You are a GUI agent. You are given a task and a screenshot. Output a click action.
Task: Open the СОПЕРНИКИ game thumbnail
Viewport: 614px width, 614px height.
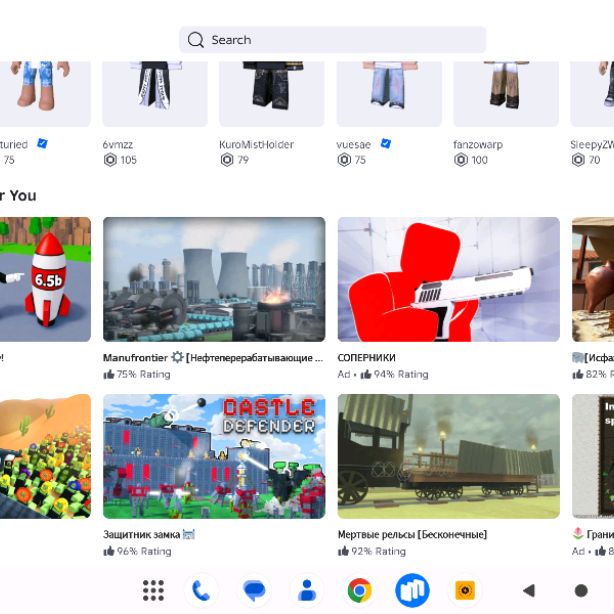point(449,279)
